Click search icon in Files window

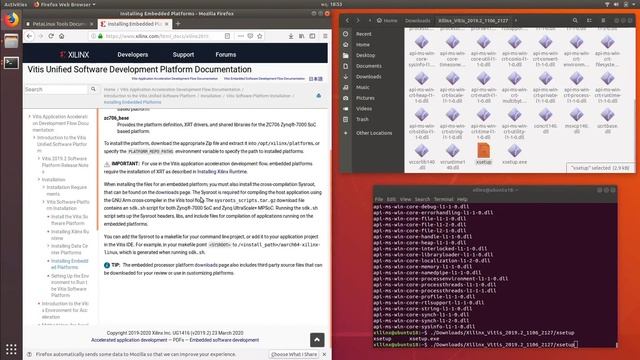click(575, 20)
